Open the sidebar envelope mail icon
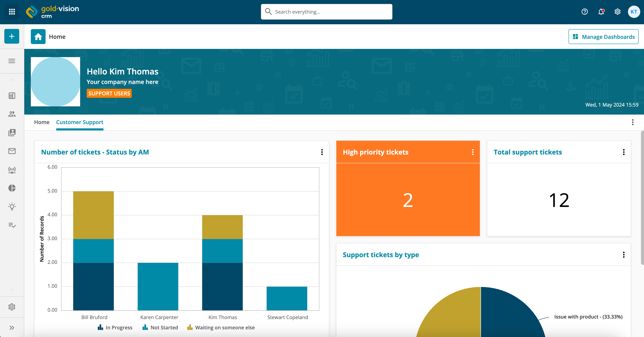Viewport: 644px width, 337px height. (x=12, y=151)
